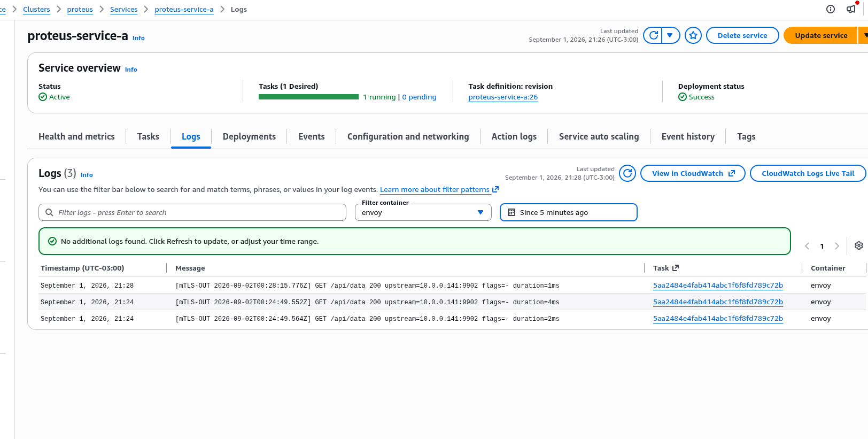Open the Since 5 minutes ago range picker
868x439 pixels.
point(568,212)
